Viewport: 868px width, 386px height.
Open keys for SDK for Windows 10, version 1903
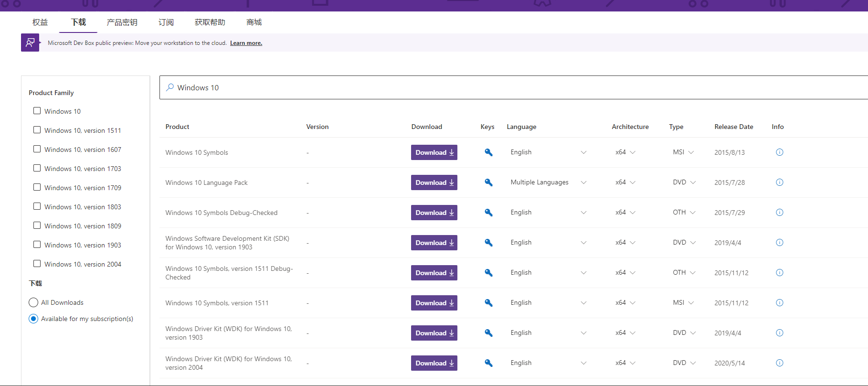click(x=488, y=243)
